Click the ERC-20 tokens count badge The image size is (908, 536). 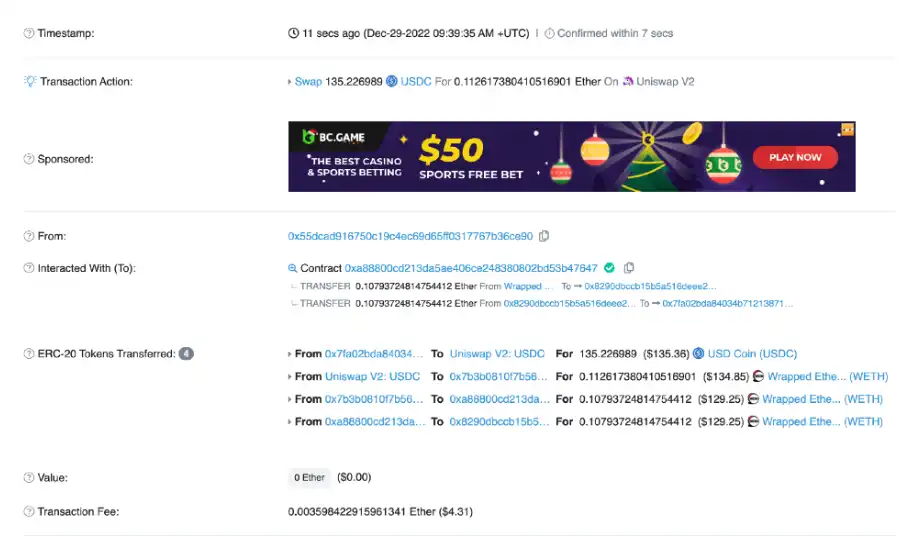pyautogui.click(x=186, y=354)
